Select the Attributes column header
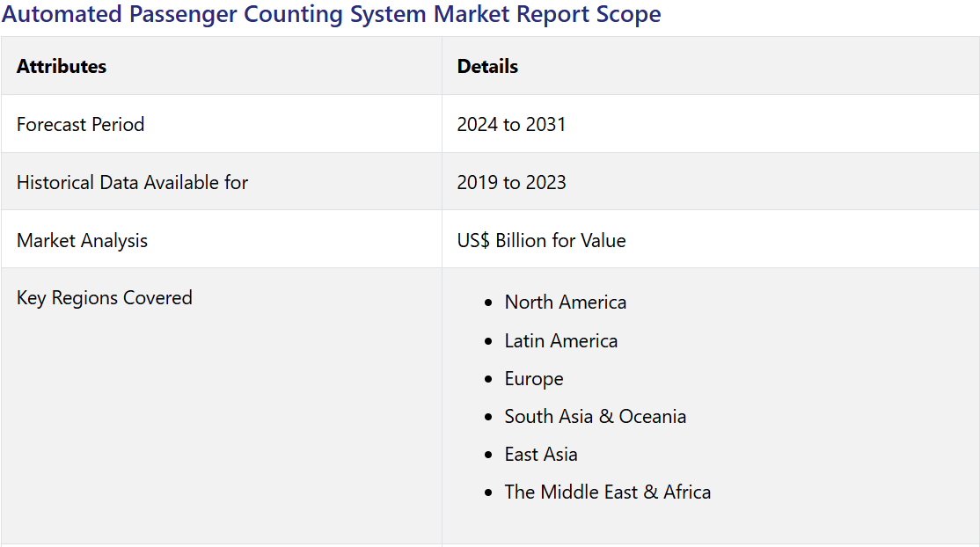 point(62,67)
